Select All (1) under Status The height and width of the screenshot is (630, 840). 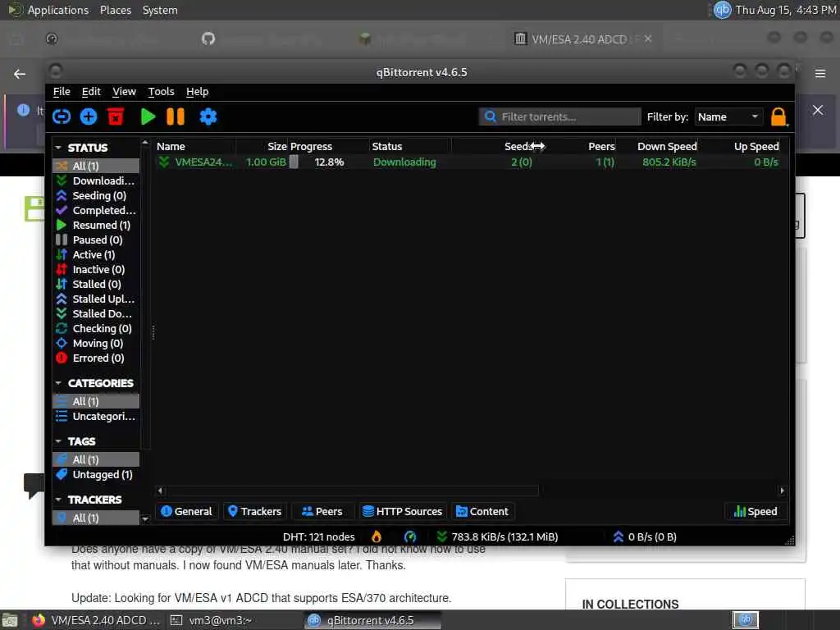coord(96,166)
